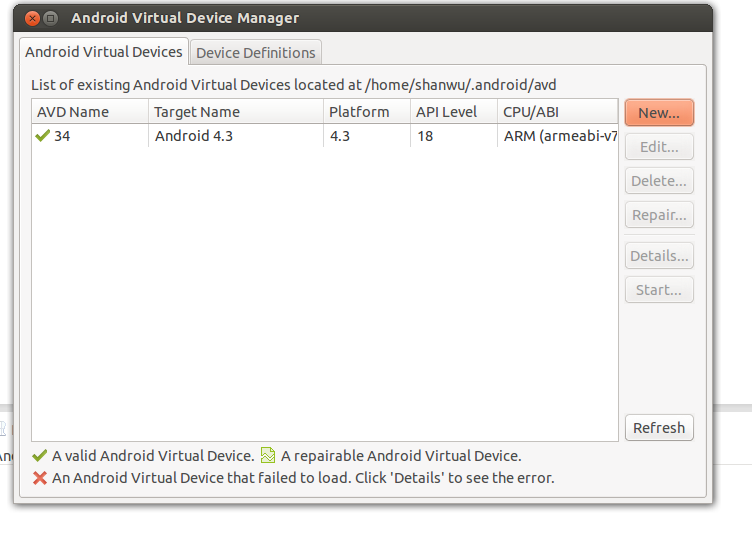
Task: Sort by the AVD Name column header
Action: (x=90, y=112)
